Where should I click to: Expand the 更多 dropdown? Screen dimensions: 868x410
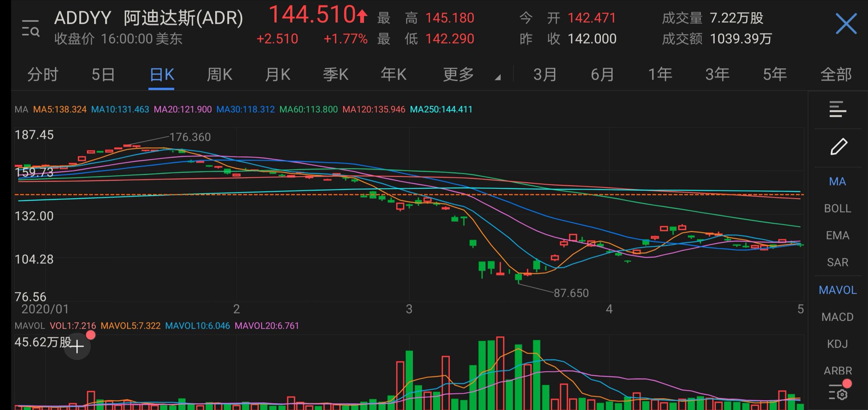click(x=471, y=74)
